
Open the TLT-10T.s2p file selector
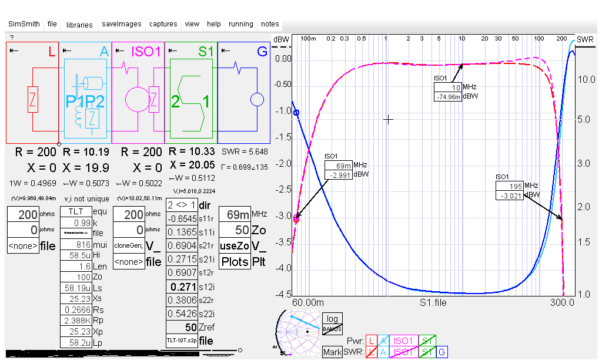182,341
